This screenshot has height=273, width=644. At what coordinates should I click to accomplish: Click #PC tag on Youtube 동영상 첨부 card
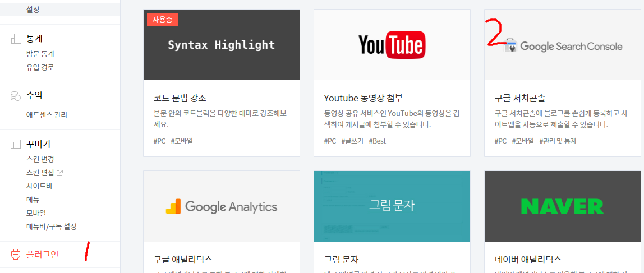pyautogui.click(x=330, y=141)
